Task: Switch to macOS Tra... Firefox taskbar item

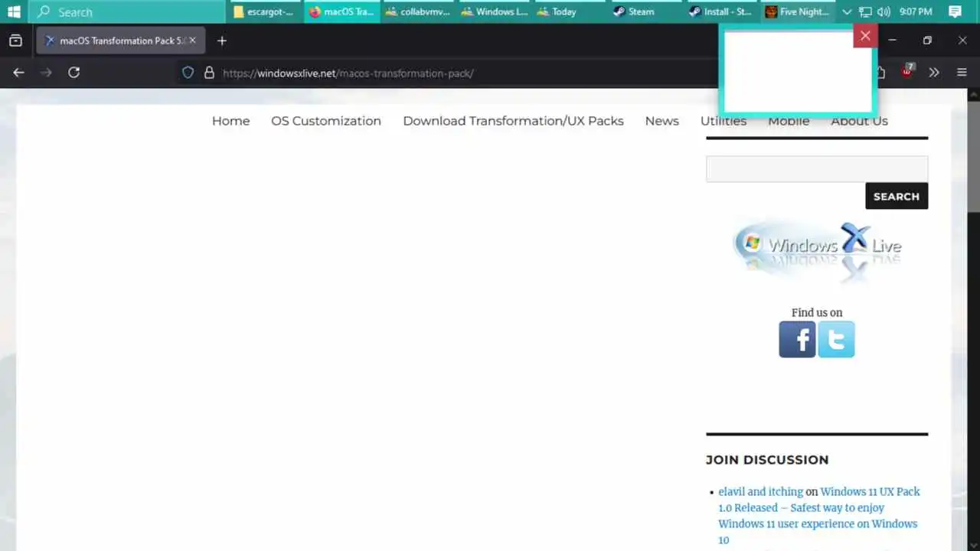Action: (x=342, y=11)
